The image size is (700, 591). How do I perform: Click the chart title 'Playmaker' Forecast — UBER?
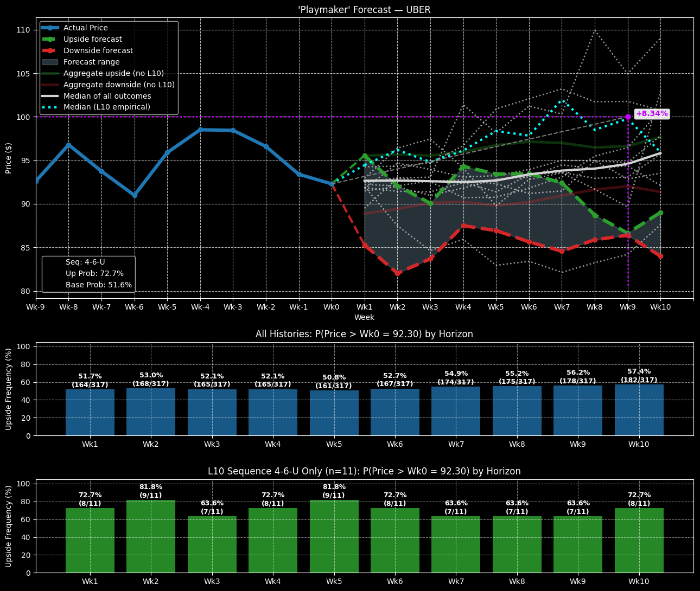coord(365,10)
